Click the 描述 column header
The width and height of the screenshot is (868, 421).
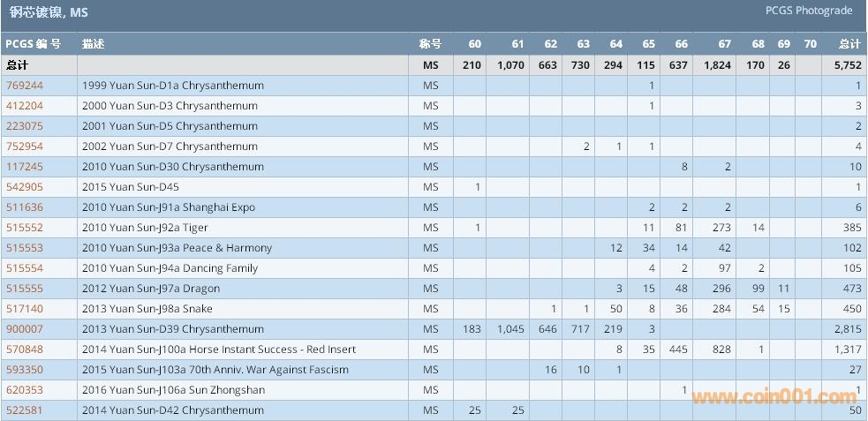pyautogui.click(x=93, y=44)
